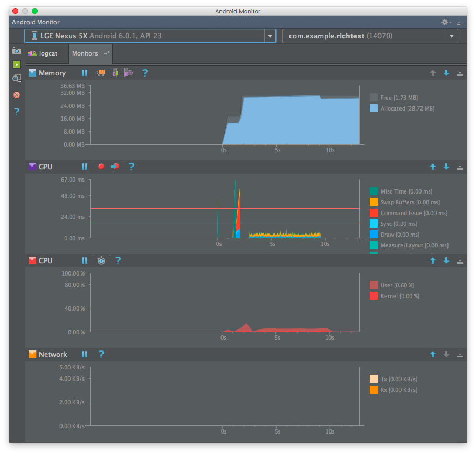
Task: Click the Memory monitor title
Action: pos(52,73)
